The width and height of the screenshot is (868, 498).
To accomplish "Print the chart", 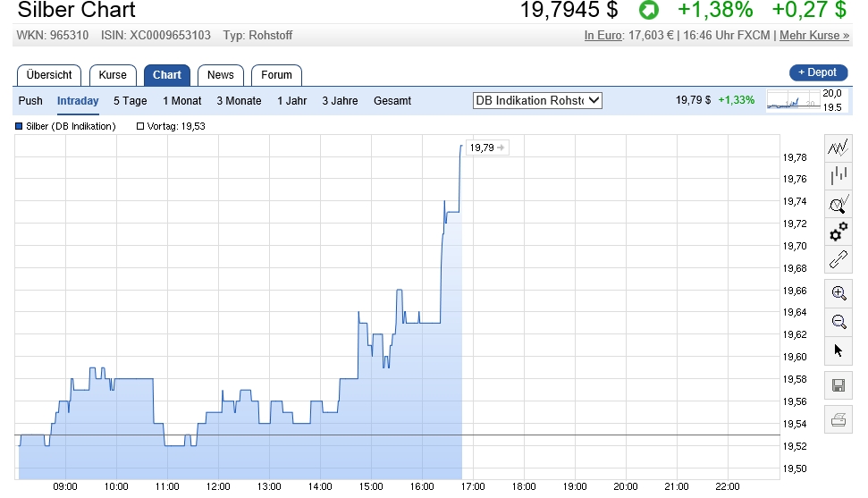I will [x=839, y=419].
